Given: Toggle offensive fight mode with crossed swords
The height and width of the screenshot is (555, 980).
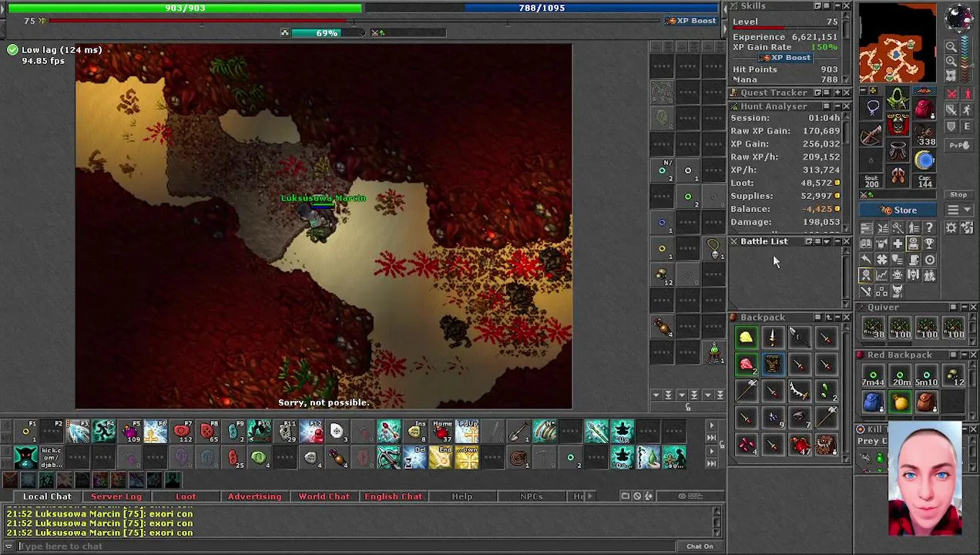Looking at the screenshot, I should click(x=951, y=93).
